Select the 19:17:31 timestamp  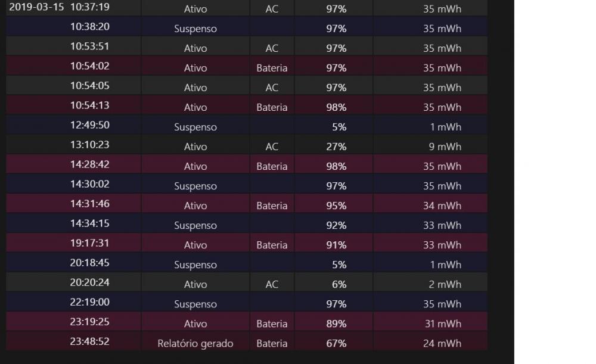[x=89, y=244]
